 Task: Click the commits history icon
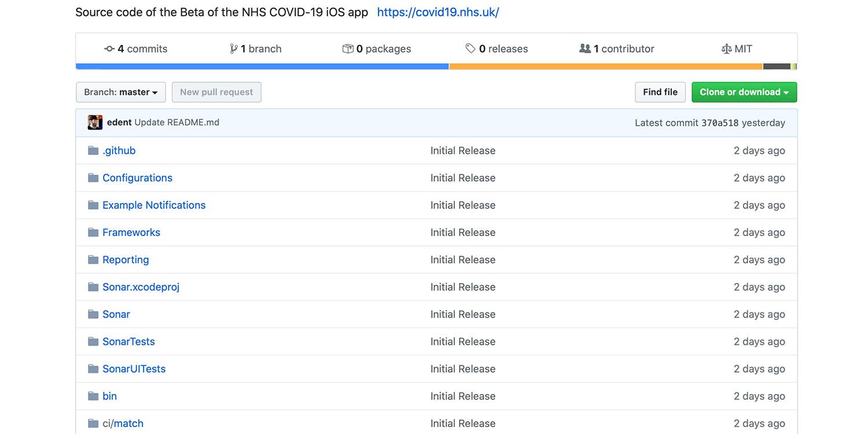(109, 49)
